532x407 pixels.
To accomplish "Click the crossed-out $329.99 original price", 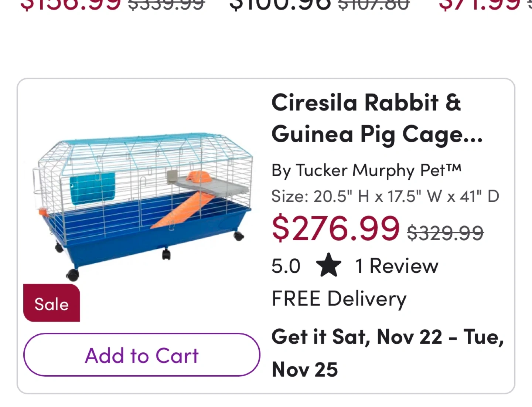I will [445, 233].
